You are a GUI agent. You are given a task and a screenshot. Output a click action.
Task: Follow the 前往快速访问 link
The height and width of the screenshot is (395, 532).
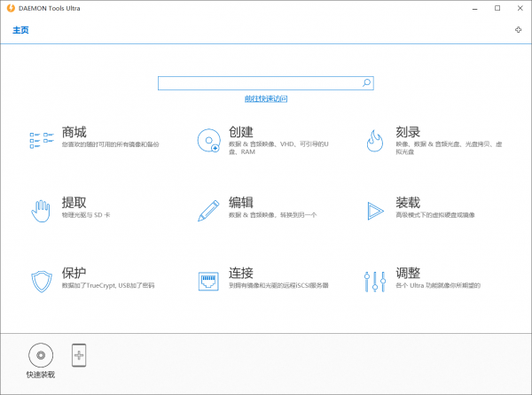pos(266,98)
